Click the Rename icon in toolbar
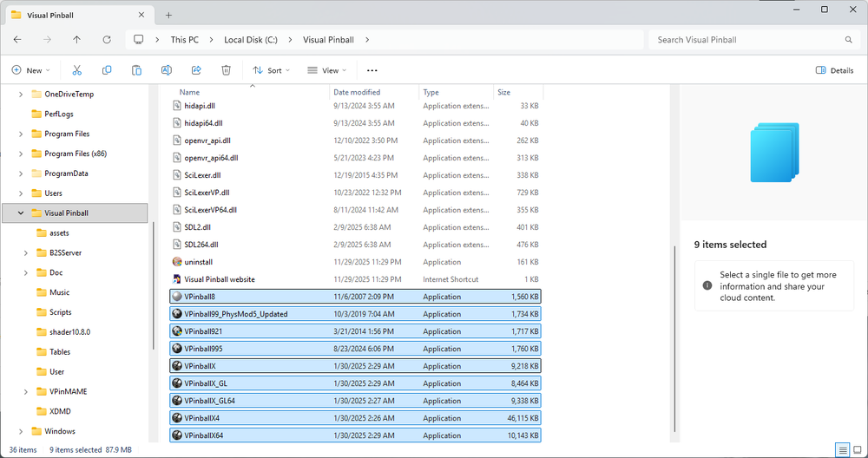The image size is (868, 458). [x=166, y=70]
